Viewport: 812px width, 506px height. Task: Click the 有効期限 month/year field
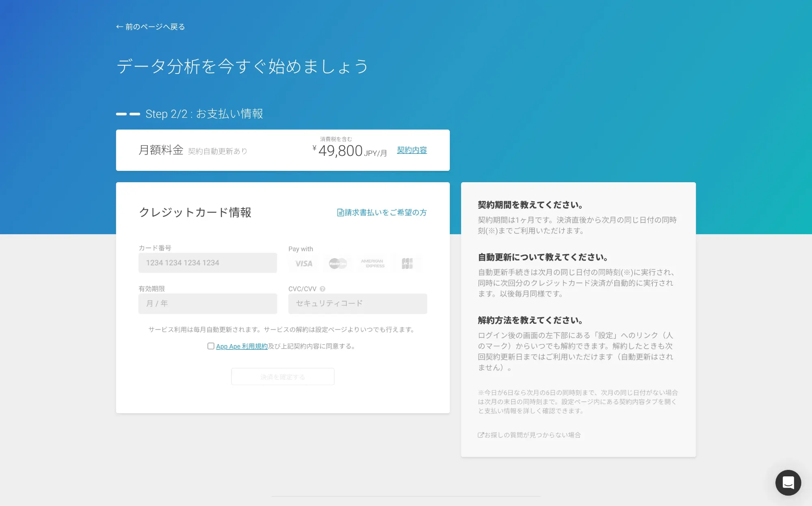point(207,304)
